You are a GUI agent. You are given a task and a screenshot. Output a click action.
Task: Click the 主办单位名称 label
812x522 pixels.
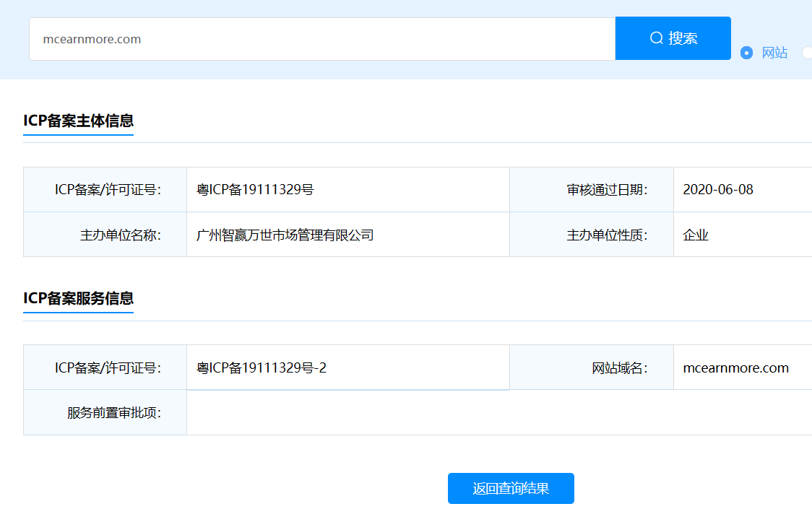tap(120, 235)
